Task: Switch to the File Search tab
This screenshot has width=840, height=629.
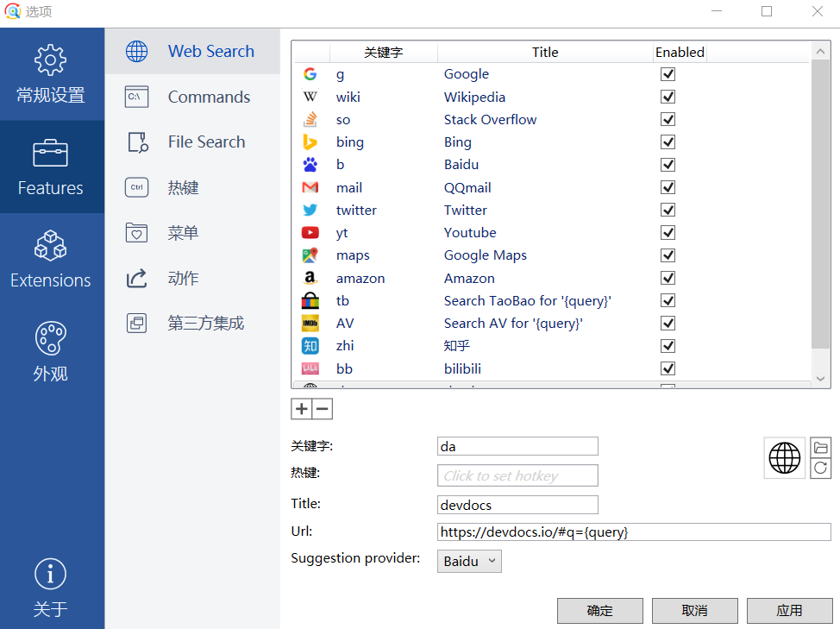Action: (193, 142)
